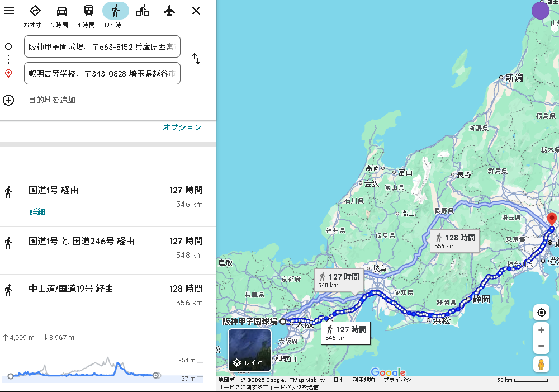The image size is (559, 392).
Task: Edit the origin field 阪神甲子園球場
Action: tap(102, 46)
